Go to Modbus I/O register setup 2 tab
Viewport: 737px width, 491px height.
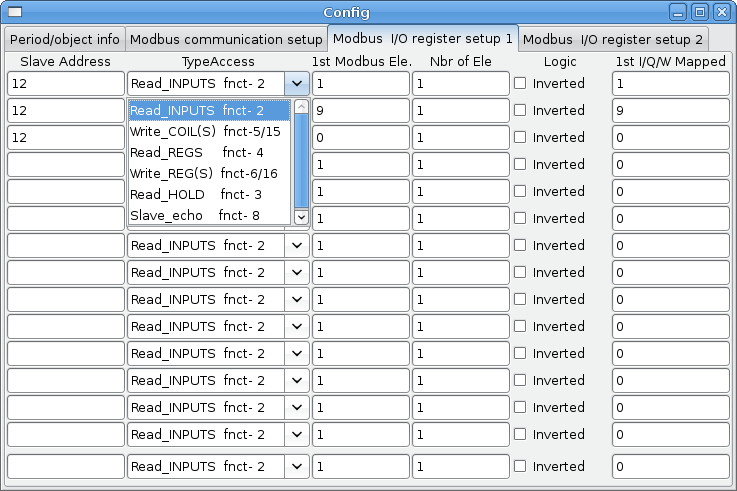click(x=612, y=39)
